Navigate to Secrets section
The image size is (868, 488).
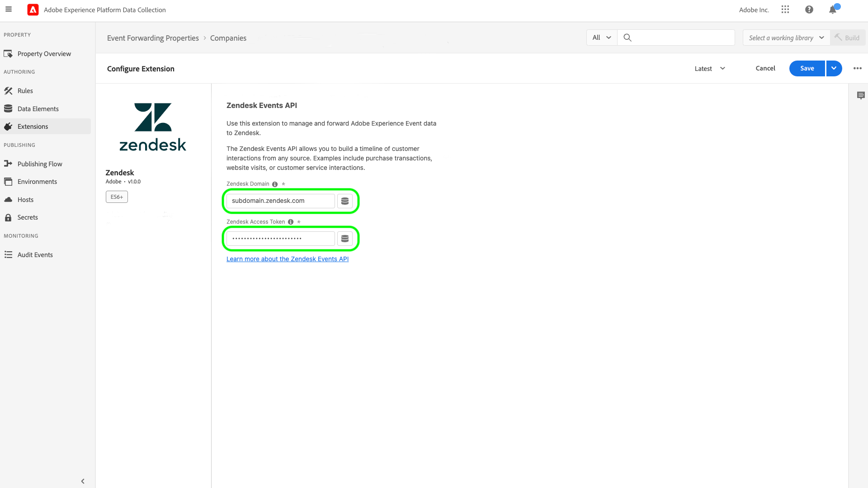pos(28,217)
